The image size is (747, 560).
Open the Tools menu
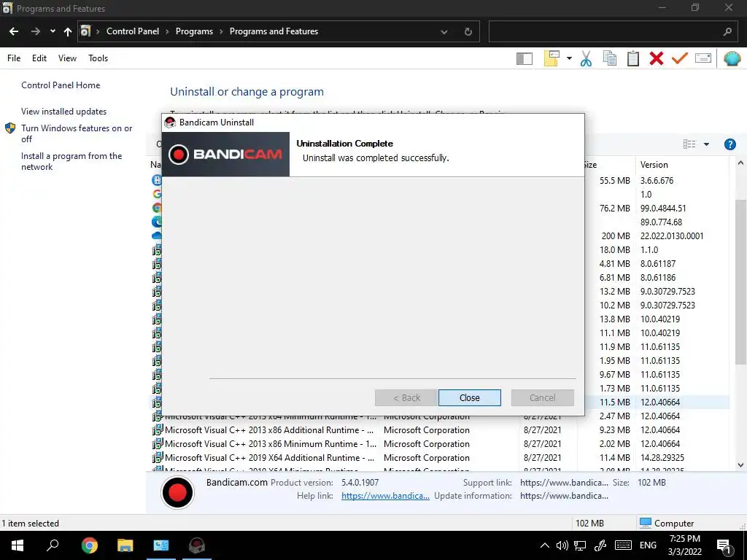coord(98,58)
